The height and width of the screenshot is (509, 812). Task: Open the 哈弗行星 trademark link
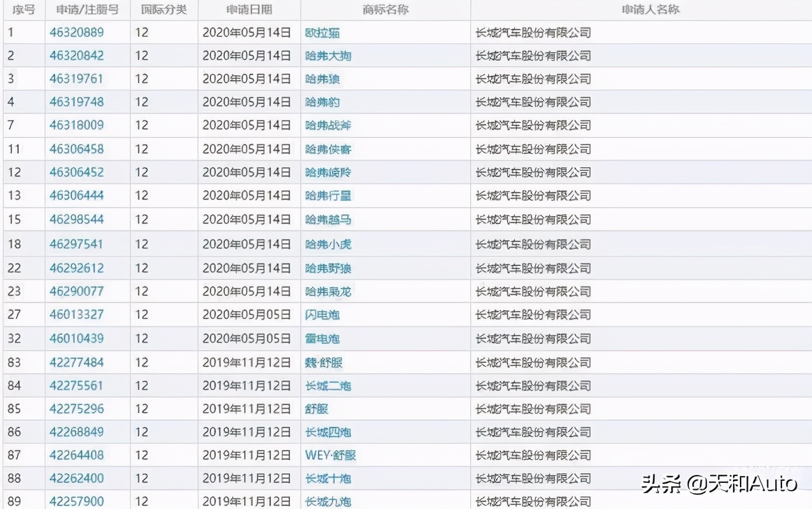coord(328,196)
